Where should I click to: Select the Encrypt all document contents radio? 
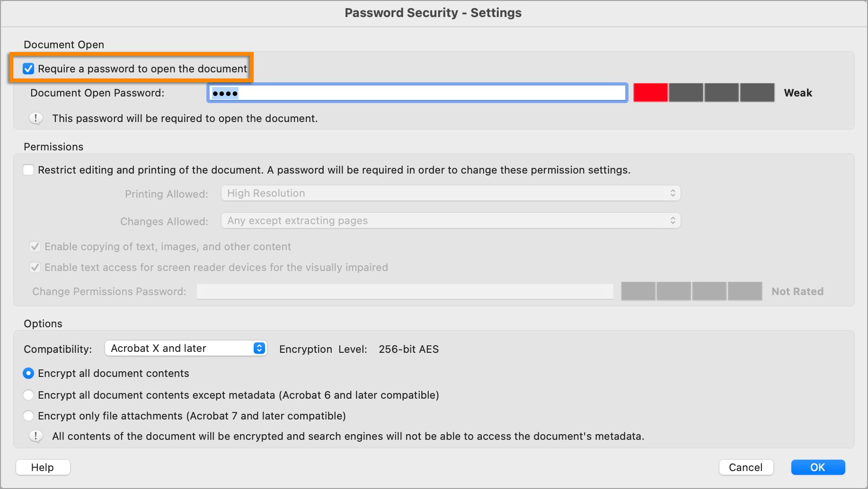[x=28, y=373]
